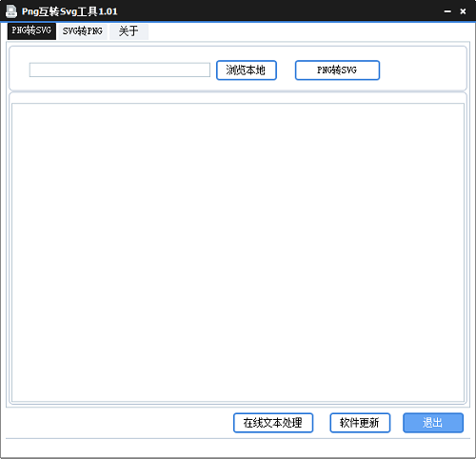Click inside the large output text area
This screenshot has width=476, height=459.
238,252
